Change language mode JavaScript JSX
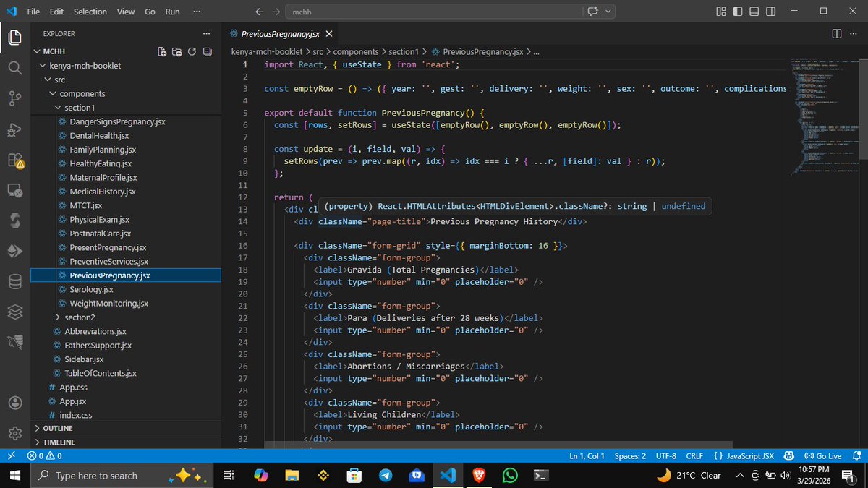The image size is (868, 488). pyautogui.click(x=743, y=456)
